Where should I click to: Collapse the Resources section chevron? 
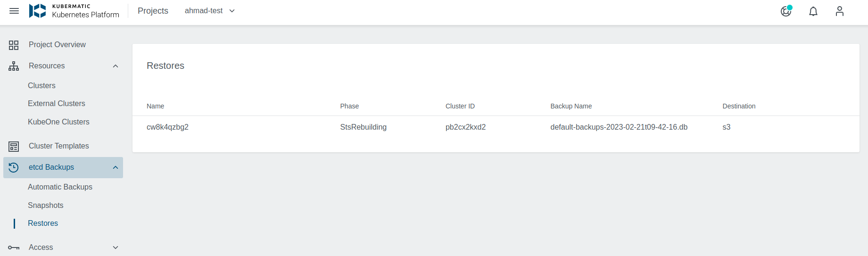[x=116, y=66]
